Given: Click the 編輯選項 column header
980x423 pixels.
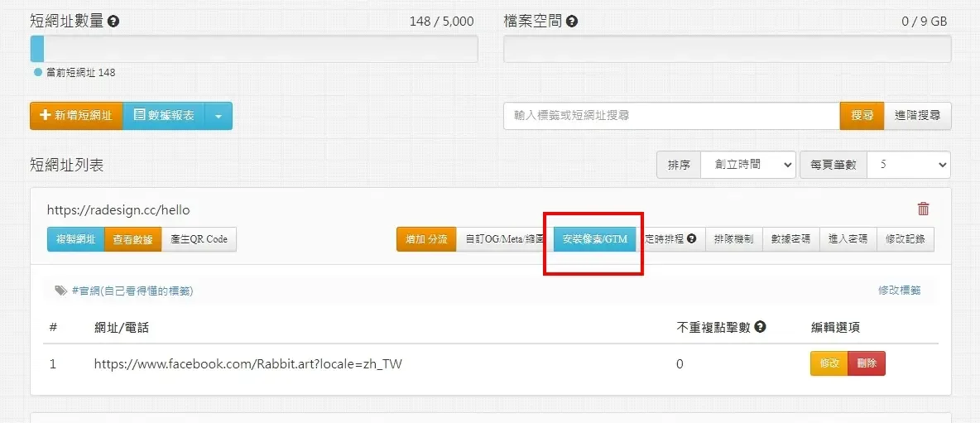Looking at the screenshot, I should (838, 328).
